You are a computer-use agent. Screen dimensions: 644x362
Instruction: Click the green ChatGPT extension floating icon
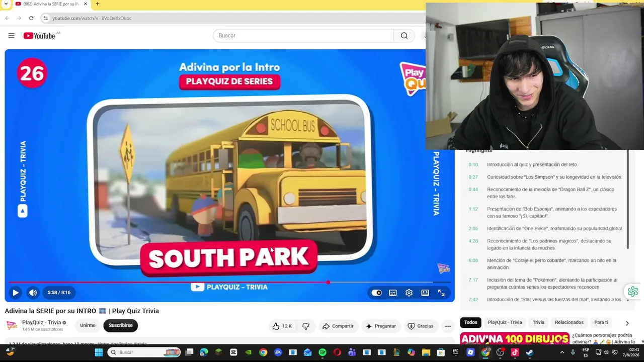pyautogui.click(x=632, y=292)
